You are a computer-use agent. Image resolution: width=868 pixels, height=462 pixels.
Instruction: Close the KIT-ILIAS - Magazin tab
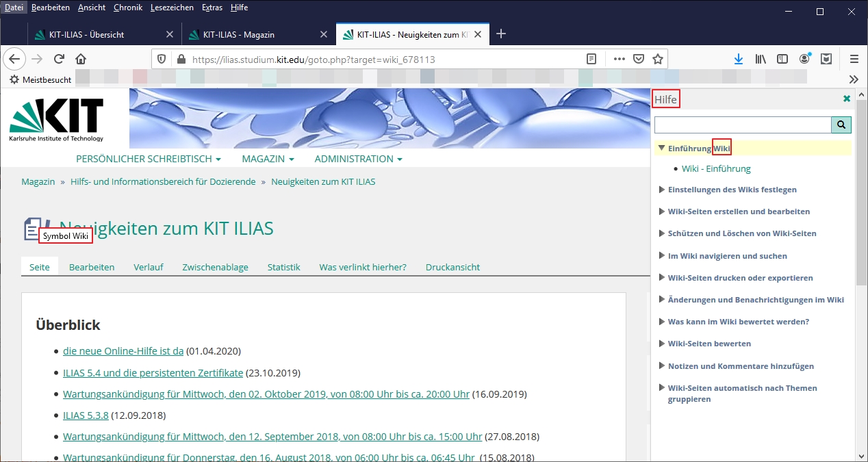coord(324,34)
